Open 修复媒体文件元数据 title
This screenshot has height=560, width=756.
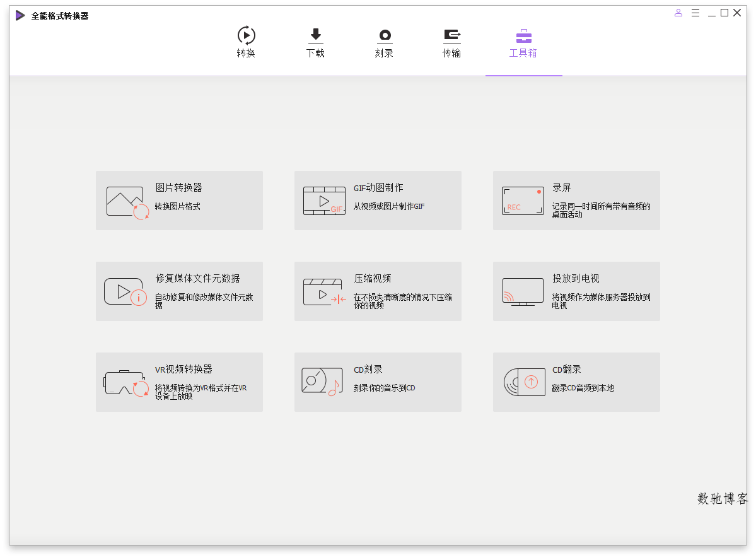pos(198,278)
